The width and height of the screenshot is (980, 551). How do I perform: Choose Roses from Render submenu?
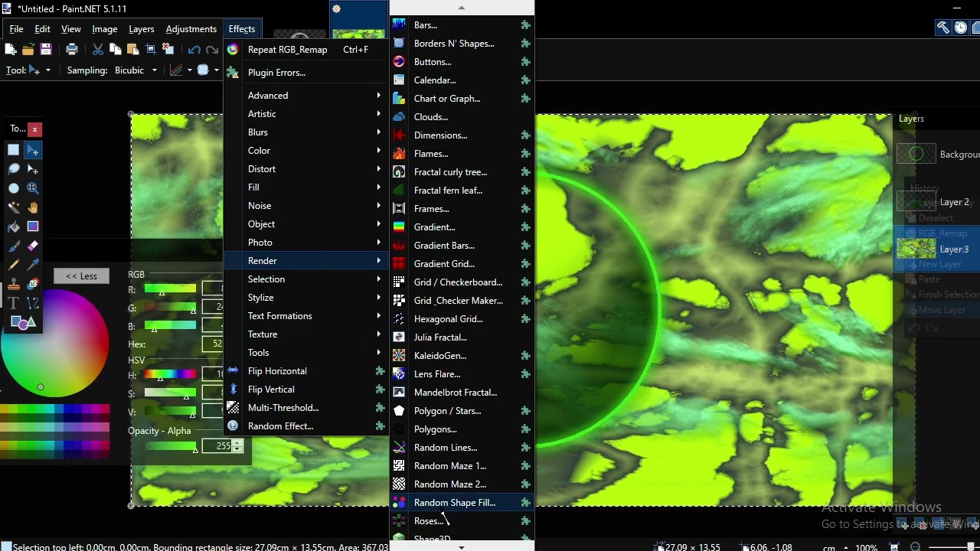[462, 521]
